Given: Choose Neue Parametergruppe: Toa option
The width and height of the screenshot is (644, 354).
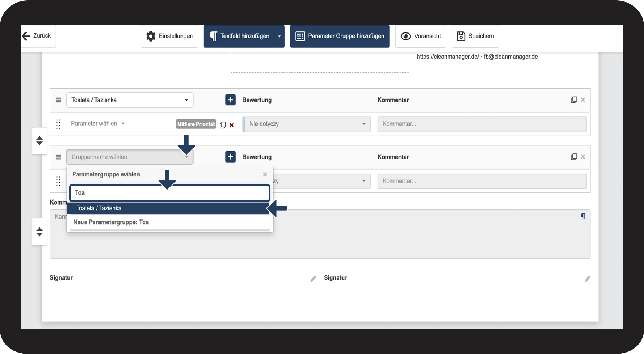Looking at the screenshot, I should pyautogui.click(x=169, y=222).
